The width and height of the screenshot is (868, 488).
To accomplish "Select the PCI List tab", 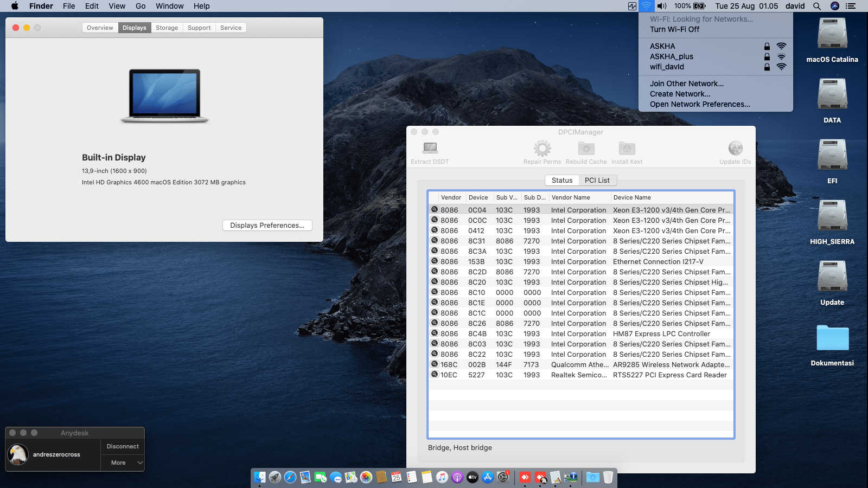I will (597, 180).
